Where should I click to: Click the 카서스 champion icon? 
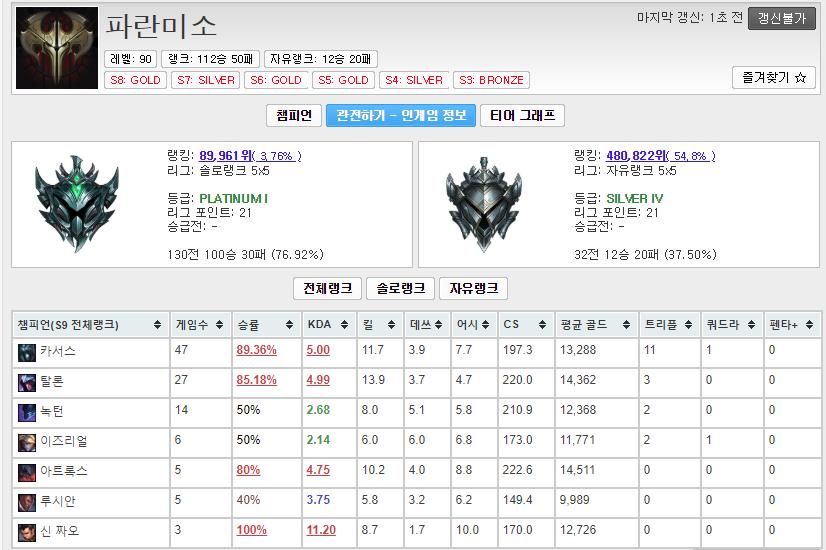tap(27, 352)
